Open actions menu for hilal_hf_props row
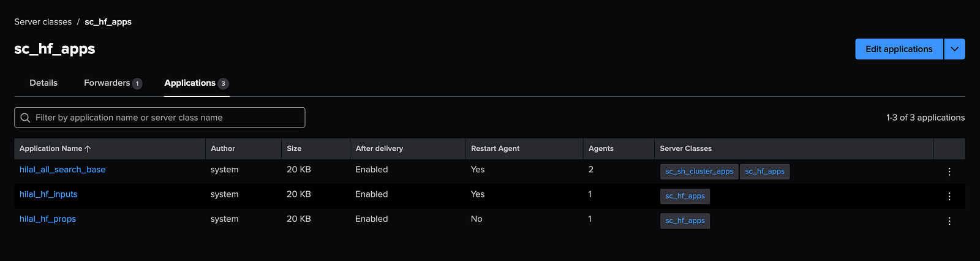Image resolution: width=980 pixels, height=261 pixels. (949, 221)
